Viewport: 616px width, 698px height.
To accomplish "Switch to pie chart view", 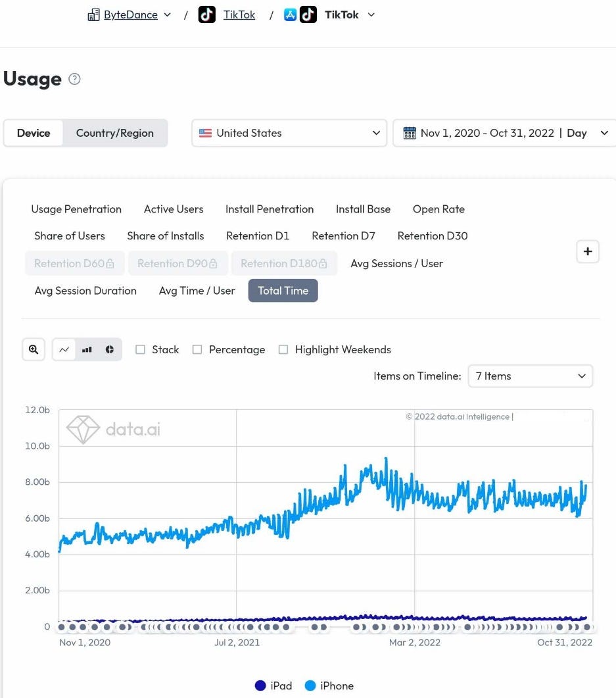I will [x=110, y=349].
